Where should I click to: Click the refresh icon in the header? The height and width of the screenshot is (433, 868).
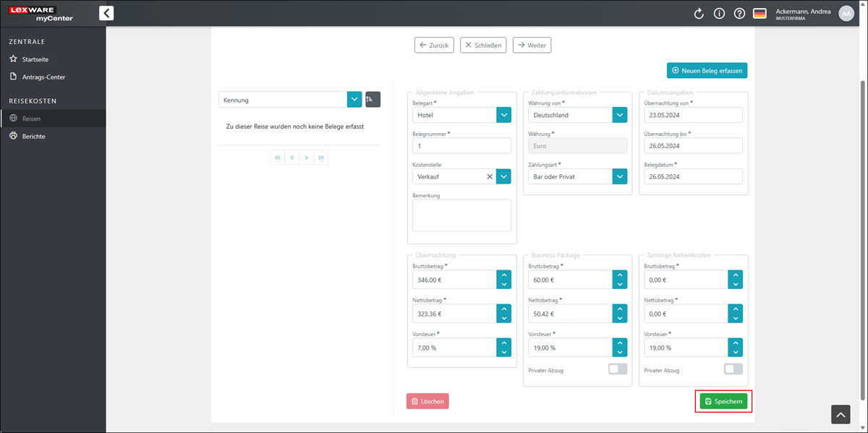(699, 14)
